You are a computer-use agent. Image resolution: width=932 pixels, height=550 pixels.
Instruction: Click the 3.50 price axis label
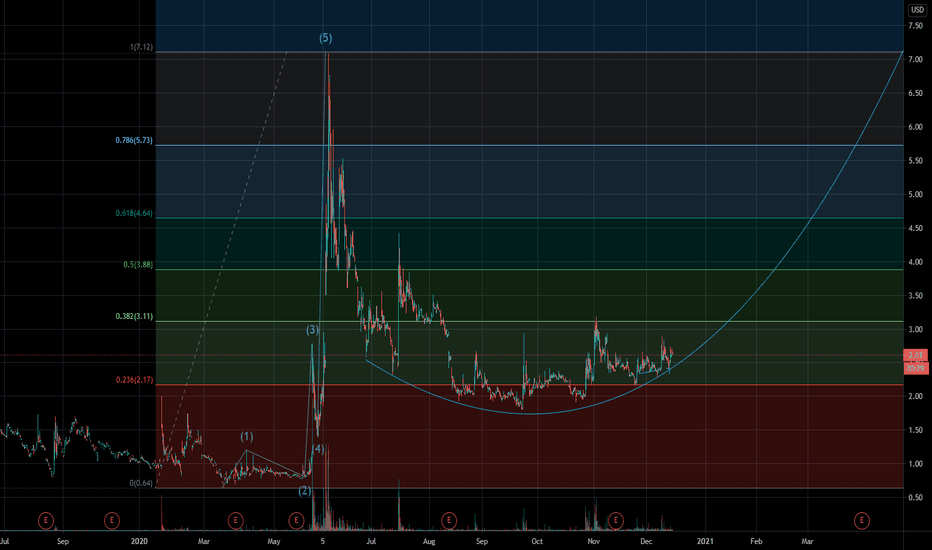(915, 296)
